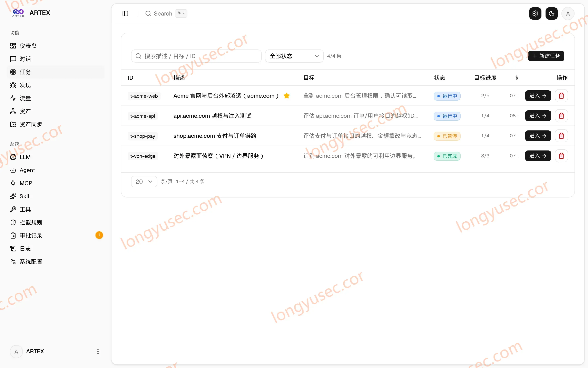Open the Skill page

(x=55, y=196)
